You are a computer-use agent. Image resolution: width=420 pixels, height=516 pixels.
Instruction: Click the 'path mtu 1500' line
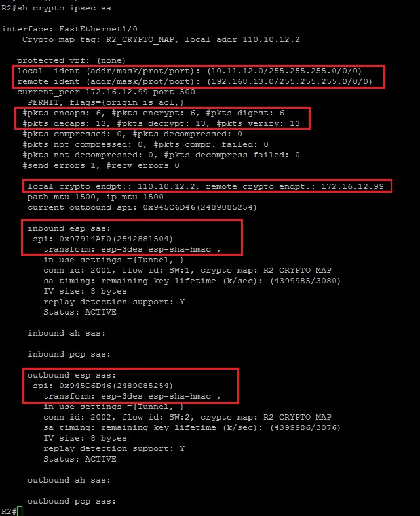(x=96, y=197)
